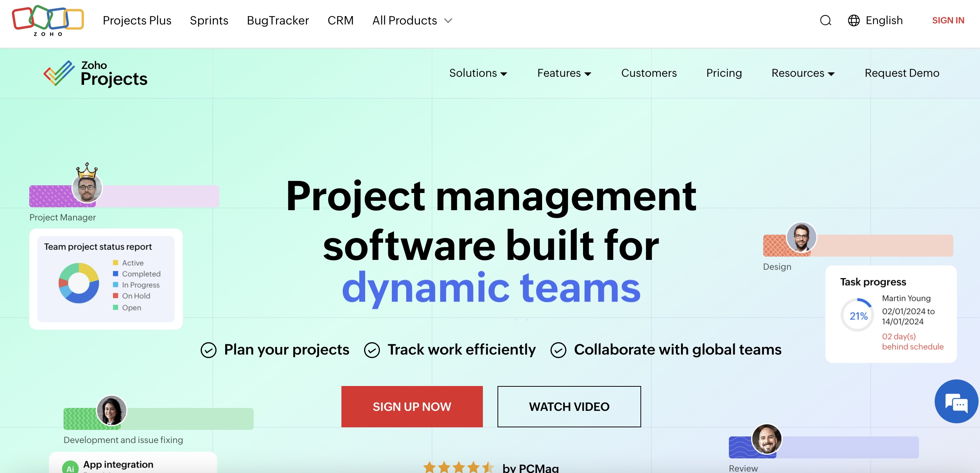
Task: Click the "App integration" card title
Action: 118,464
